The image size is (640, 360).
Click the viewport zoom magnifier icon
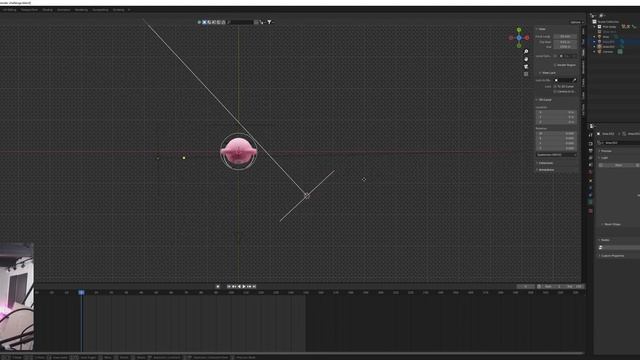526,52
